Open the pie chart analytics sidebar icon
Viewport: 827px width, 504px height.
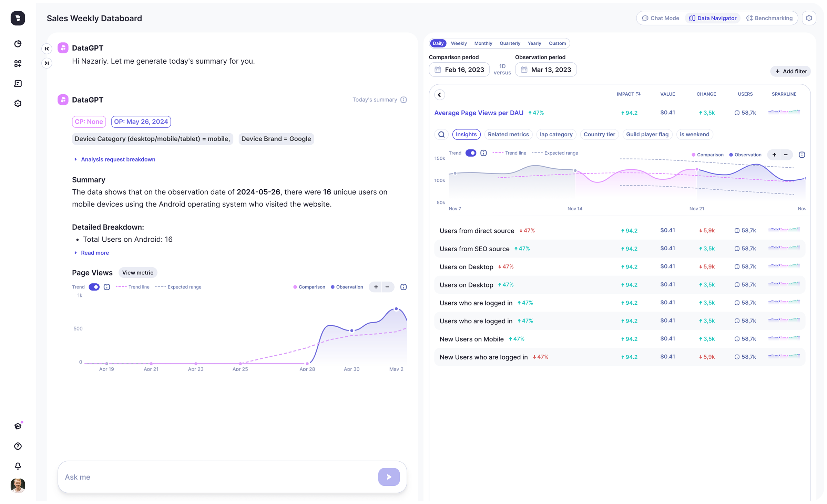coord(18,44)
